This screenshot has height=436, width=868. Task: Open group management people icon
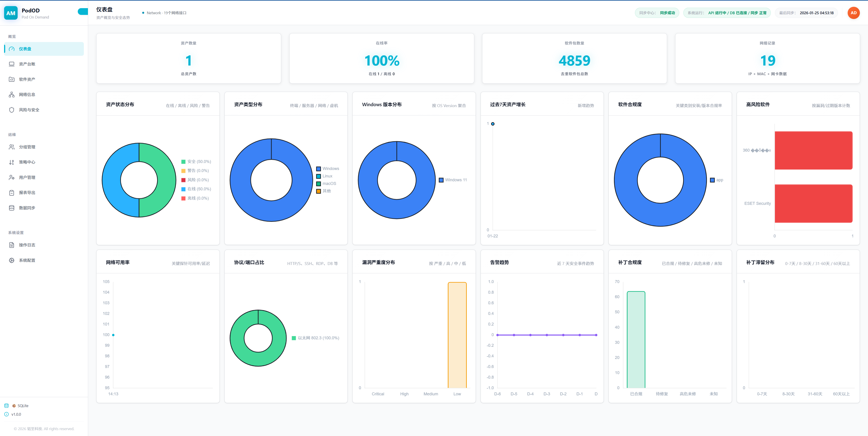(x=12, y=147)
